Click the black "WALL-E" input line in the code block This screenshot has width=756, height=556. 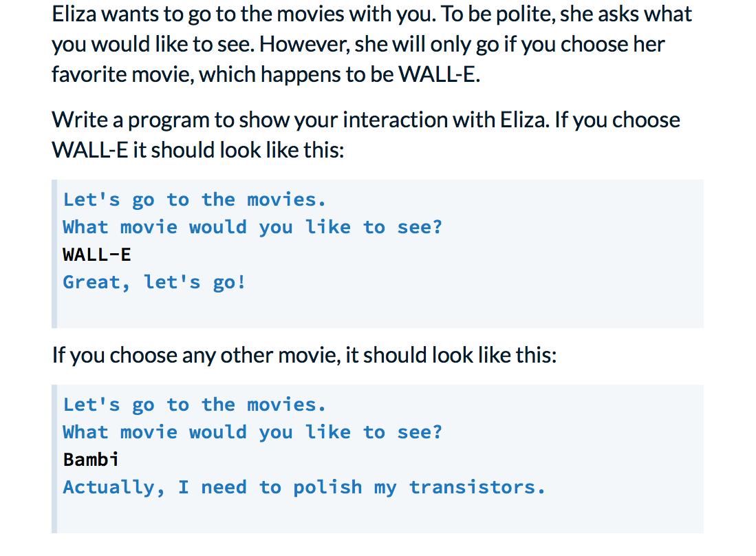pos(97,255)
